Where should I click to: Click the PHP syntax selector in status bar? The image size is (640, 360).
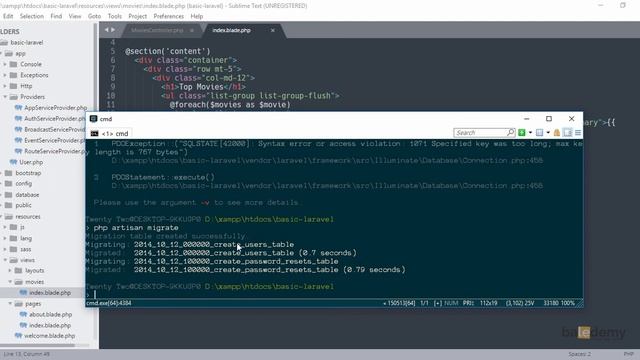628,354
